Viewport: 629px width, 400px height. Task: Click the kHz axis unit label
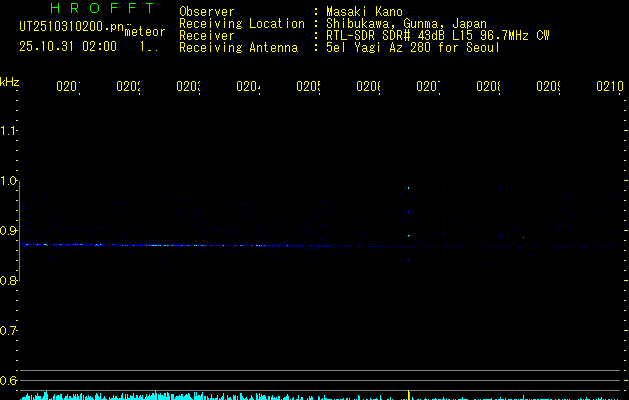(10, 81)
